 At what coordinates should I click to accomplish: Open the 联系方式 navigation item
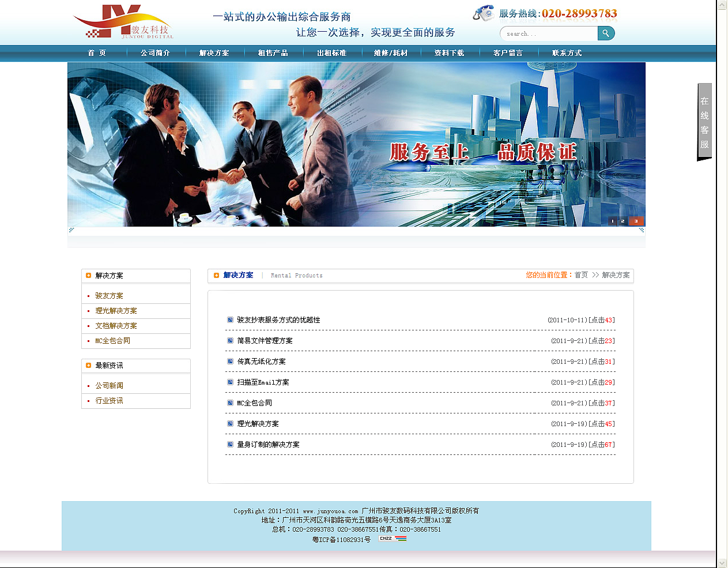[x=567, y=52]
